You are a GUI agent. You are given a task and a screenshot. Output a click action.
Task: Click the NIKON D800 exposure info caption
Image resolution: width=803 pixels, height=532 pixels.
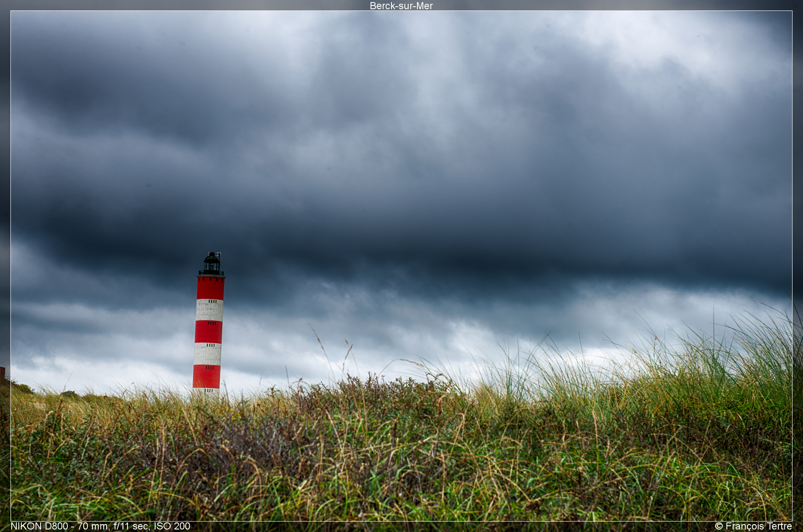pos(100,526)
